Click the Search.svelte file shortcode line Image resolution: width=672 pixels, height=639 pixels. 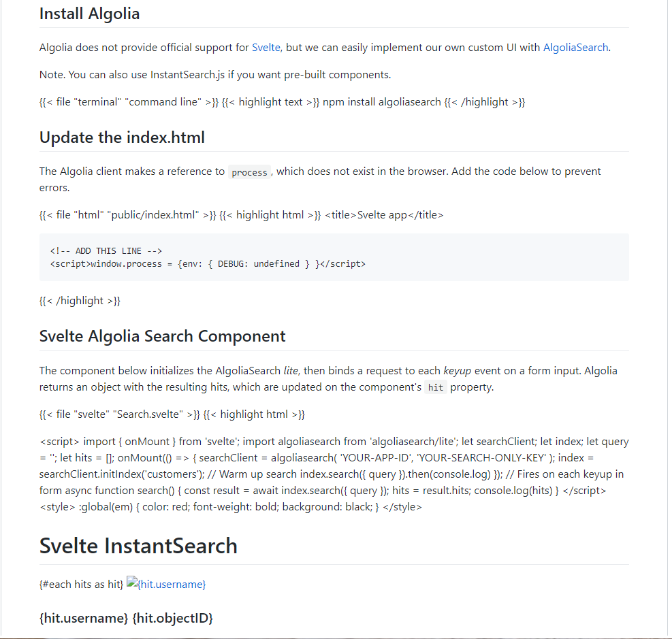[x=172, y=414]
